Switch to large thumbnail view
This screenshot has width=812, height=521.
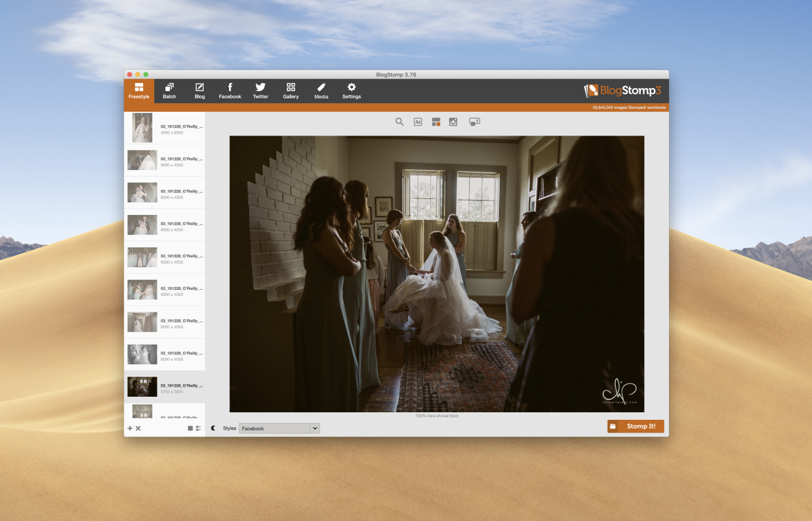click(x=191, y=429)
